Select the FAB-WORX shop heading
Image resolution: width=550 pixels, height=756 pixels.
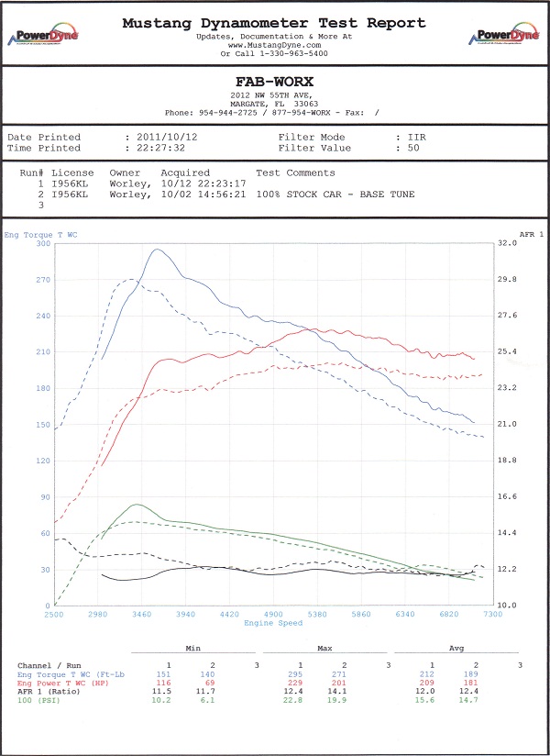[x=274, y=82]
